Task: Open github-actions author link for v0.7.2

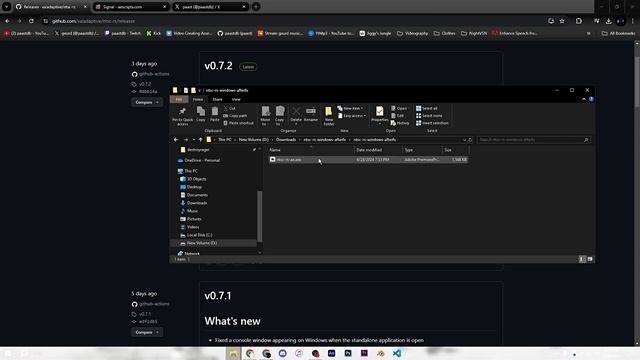Action: 154,74
